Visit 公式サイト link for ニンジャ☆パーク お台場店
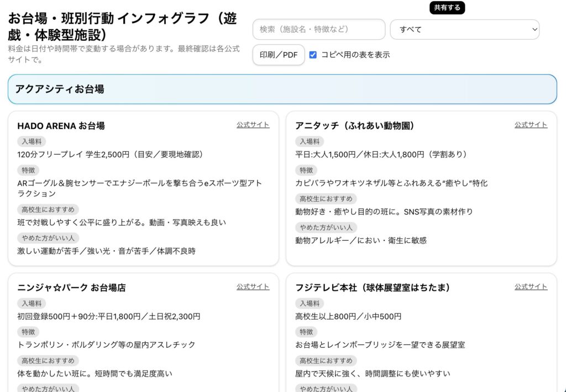This screenshot has height=392, width=566. [253, 287]
